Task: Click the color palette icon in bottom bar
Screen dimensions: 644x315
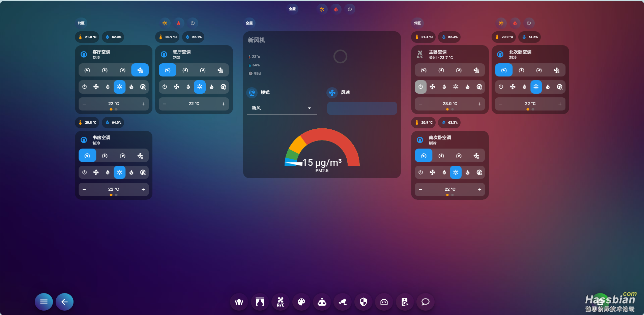Action: tap(301, 302)
